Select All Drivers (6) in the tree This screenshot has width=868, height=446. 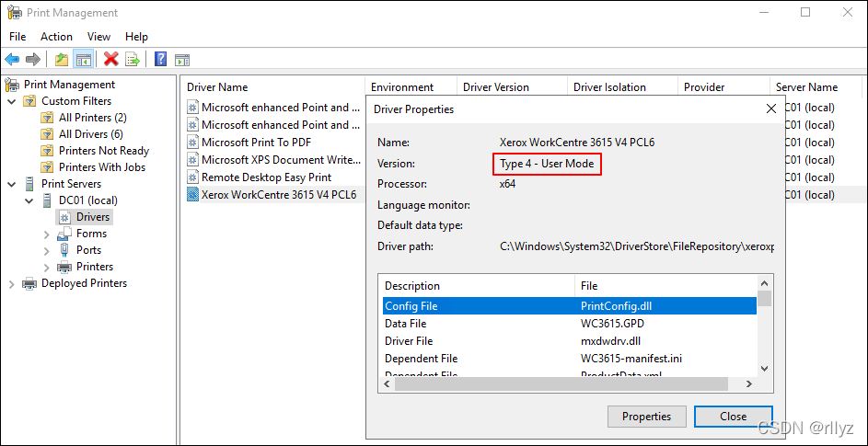91,134
